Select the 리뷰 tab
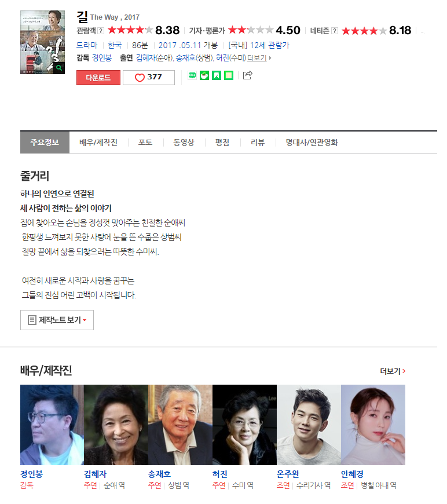This screenshot has height=504, width=447. tap(258, 143)
